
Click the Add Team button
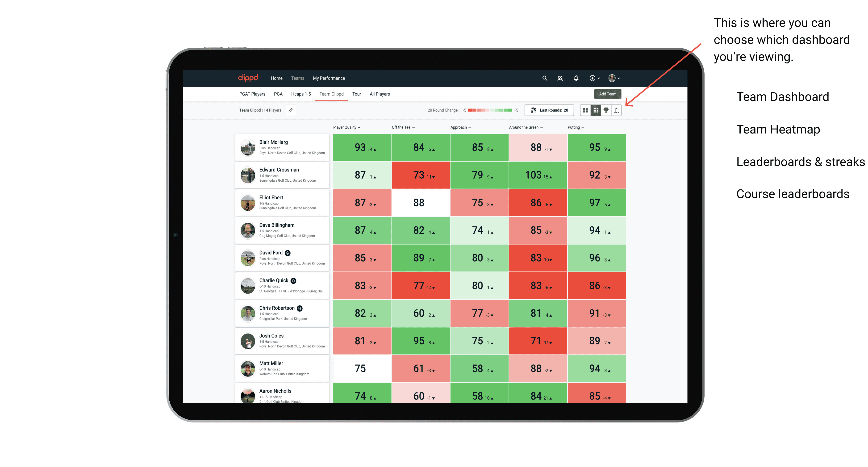point(608,94)
